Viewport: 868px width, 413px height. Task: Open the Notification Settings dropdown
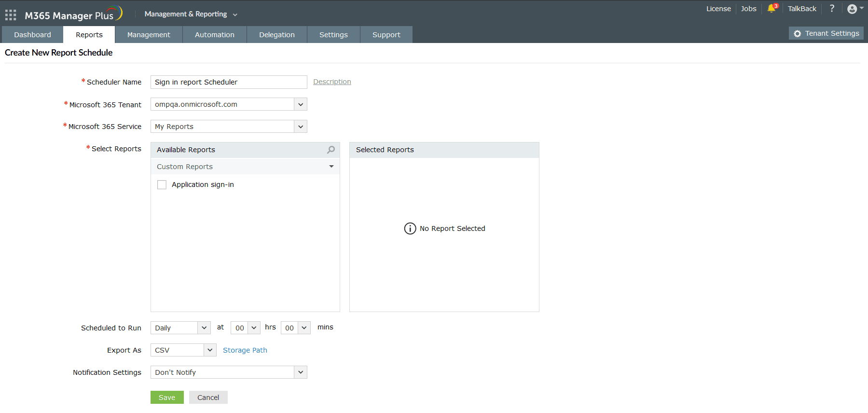click(x=229, y=372)
